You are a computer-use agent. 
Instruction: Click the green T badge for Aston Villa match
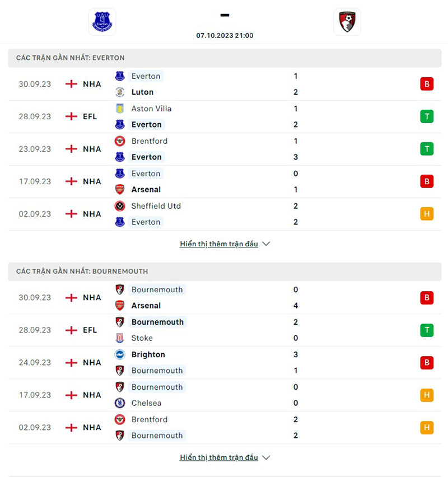tap(427, 116)
